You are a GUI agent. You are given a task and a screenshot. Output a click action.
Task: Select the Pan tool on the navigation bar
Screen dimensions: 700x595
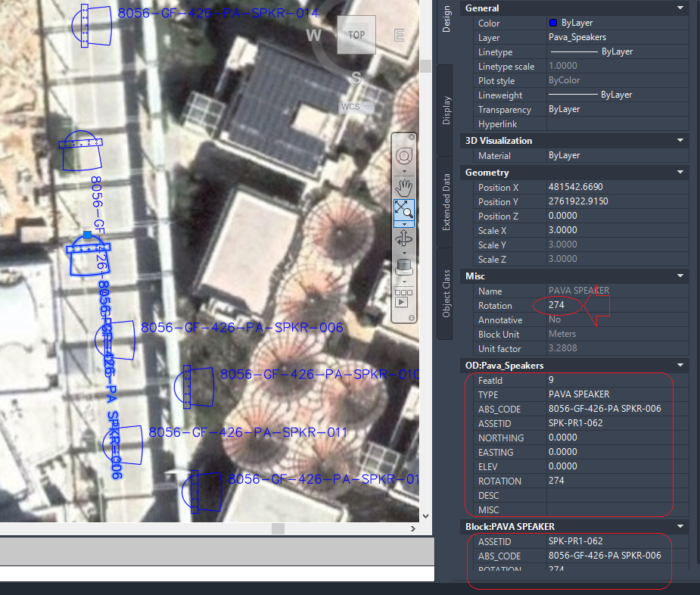tap(403, 185)
